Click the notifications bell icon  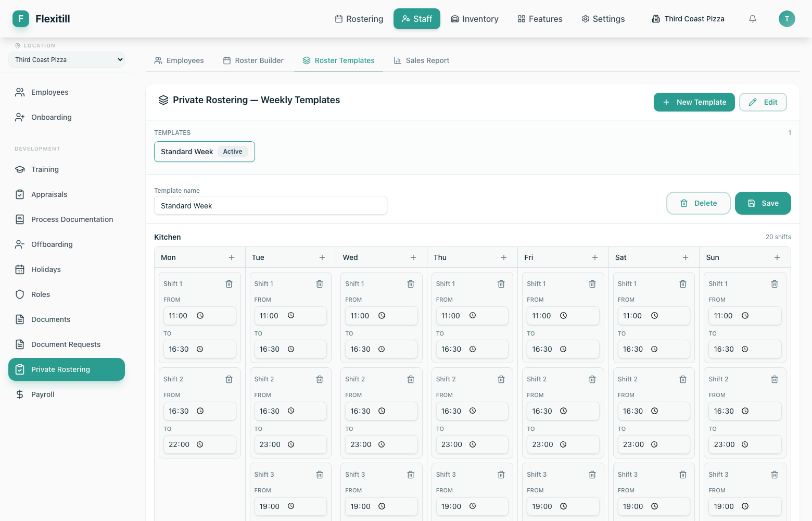753,19
